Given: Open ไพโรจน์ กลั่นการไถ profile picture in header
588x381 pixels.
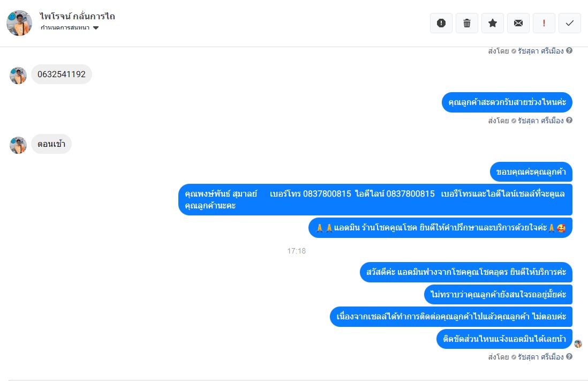Looking at the screenshot, I should tap(19, 23).
